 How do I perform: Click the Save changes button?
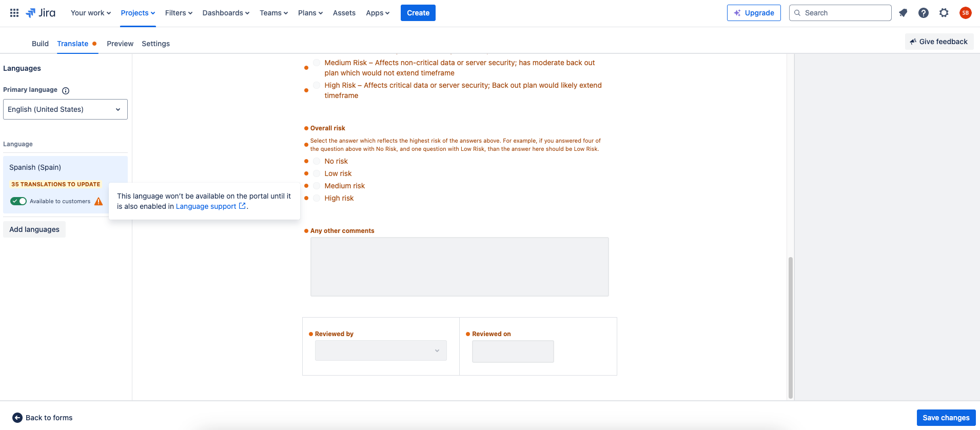click(x=946, y=418)
